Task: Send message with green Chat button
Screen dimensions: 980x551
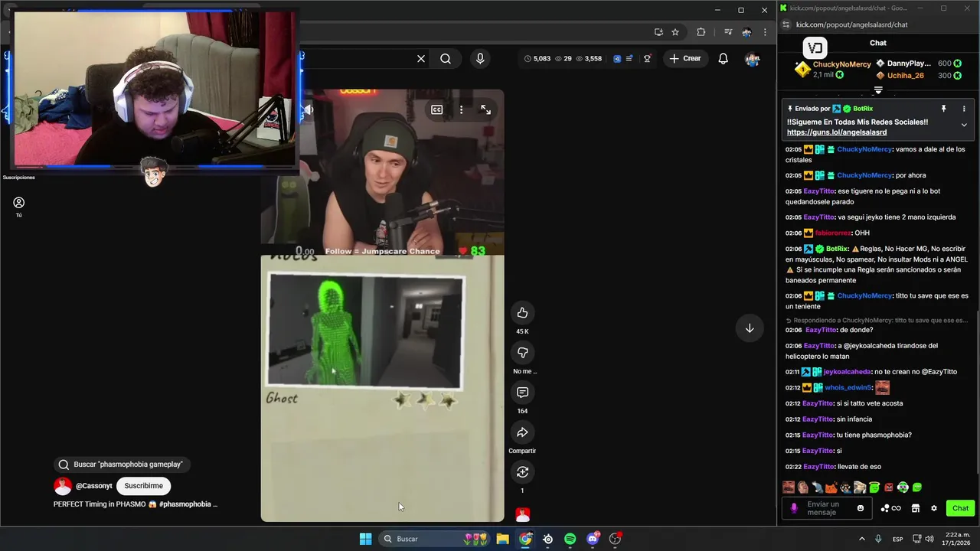Action: (x=960, y=508)
